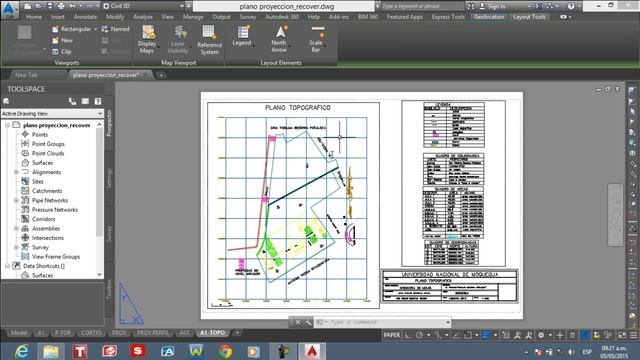Click the Plot printer icon in quick access
The width and height of the screenshot is (640, 360).
click(x=61, y=6)
